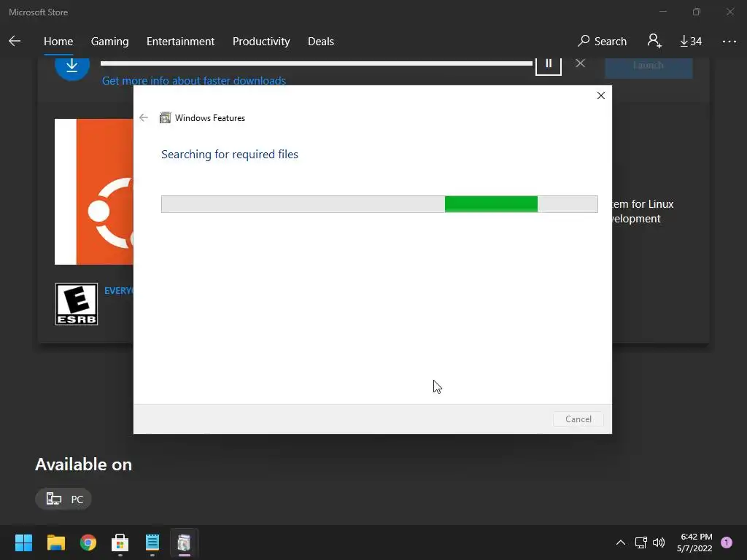Open the Windows Start menu
Image resolution: width=747 pixels, height=560 pixels.
point(23,542)
